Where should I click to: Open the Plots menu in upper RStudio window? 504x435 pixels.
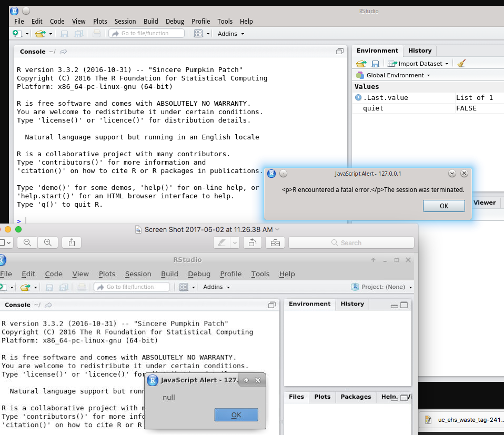(x=100, y=21)
